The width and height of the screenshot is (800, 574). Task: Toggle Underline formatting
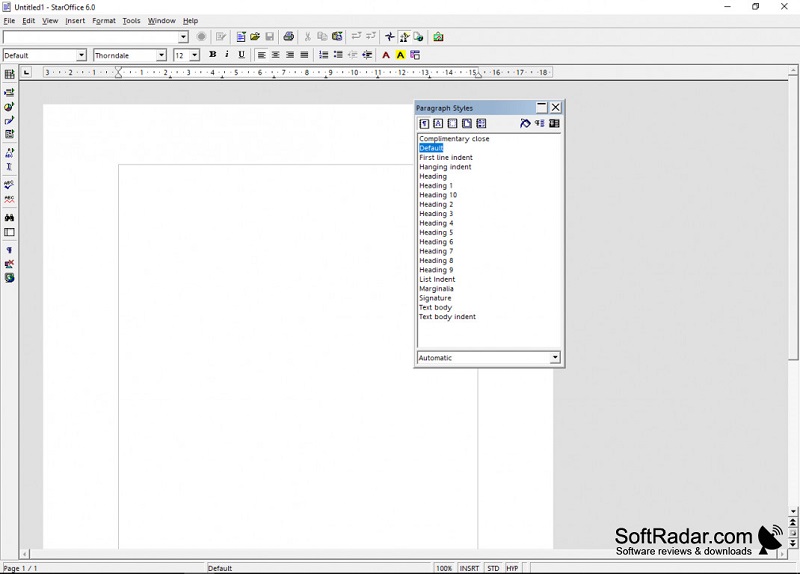242,55
